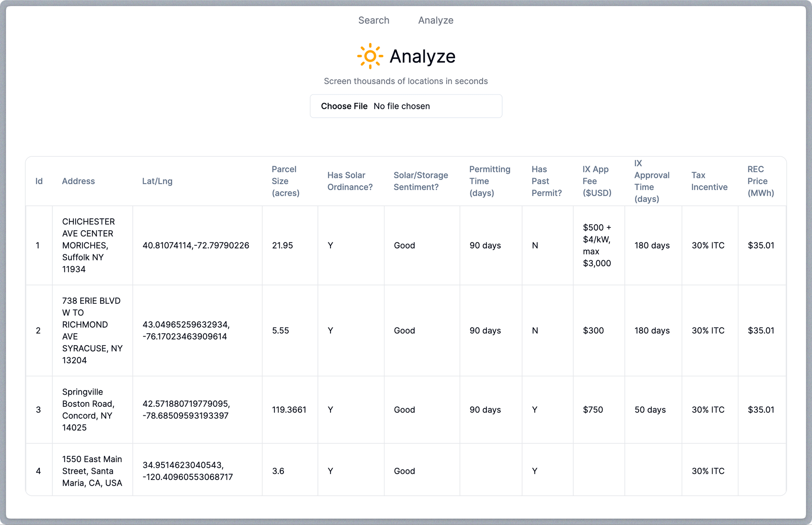Click the Address column header
This screenshot has height=525, width=812.
pos(78,181)
